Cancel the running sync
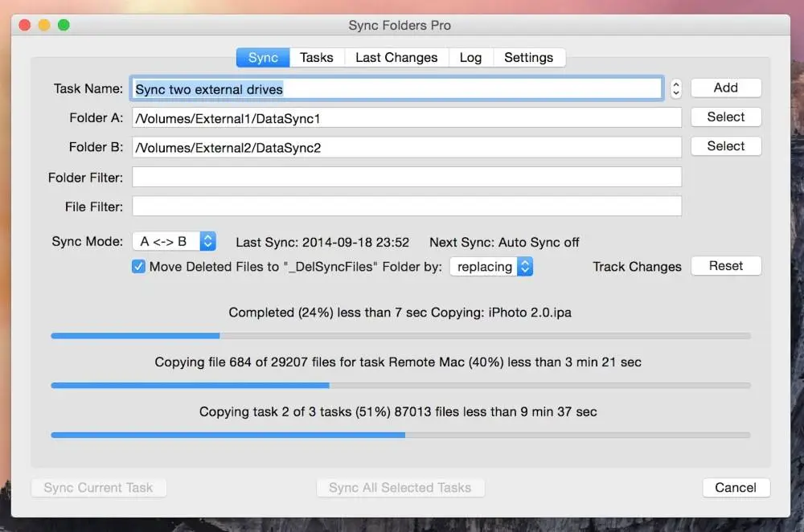 tap(736, 488)
